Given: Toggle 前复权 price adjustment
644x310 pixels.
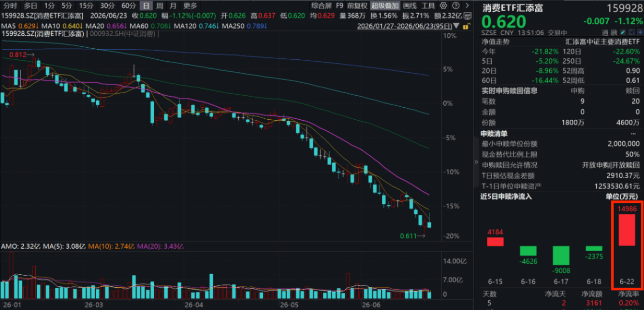Looking at the screenshot, I should pyautogui.click(x=358, y=6).
